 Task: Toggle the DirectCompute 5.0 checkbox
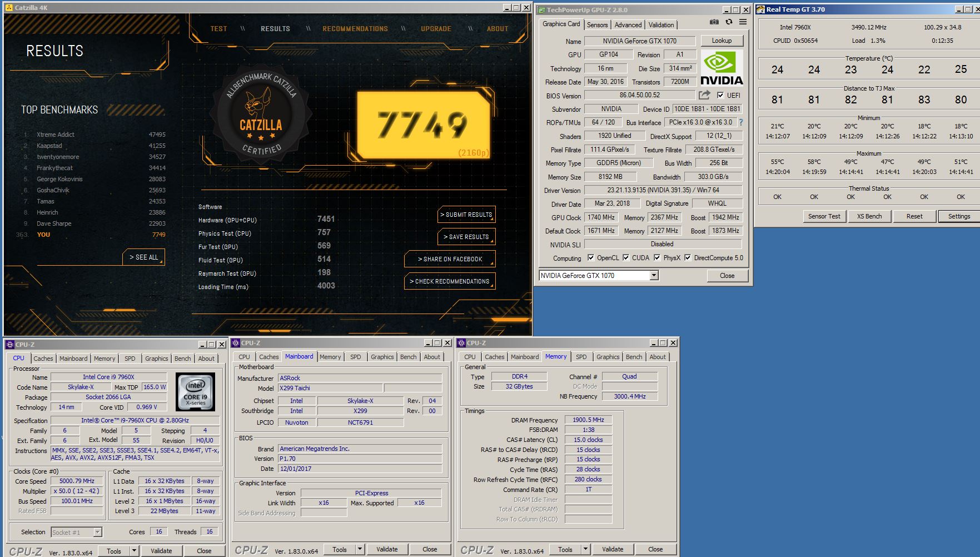(x=688, y=258)
